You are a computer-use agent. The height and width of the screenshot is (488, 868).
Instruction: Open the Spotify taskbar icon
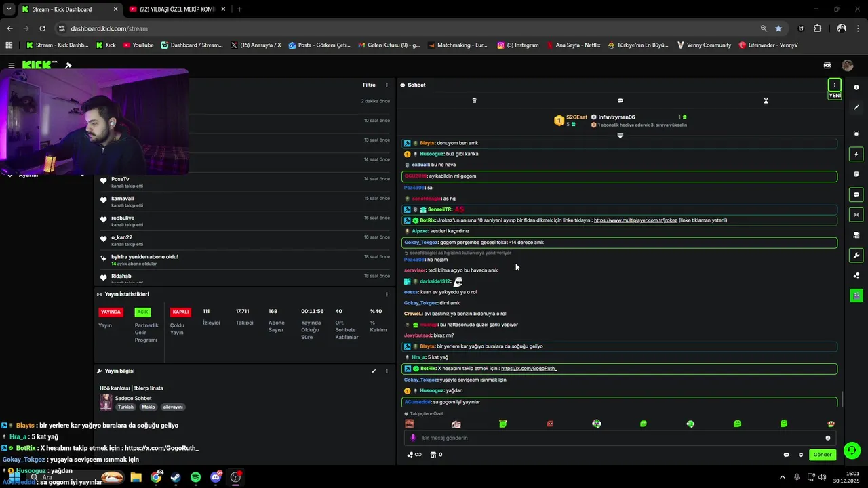pos(196,477)
